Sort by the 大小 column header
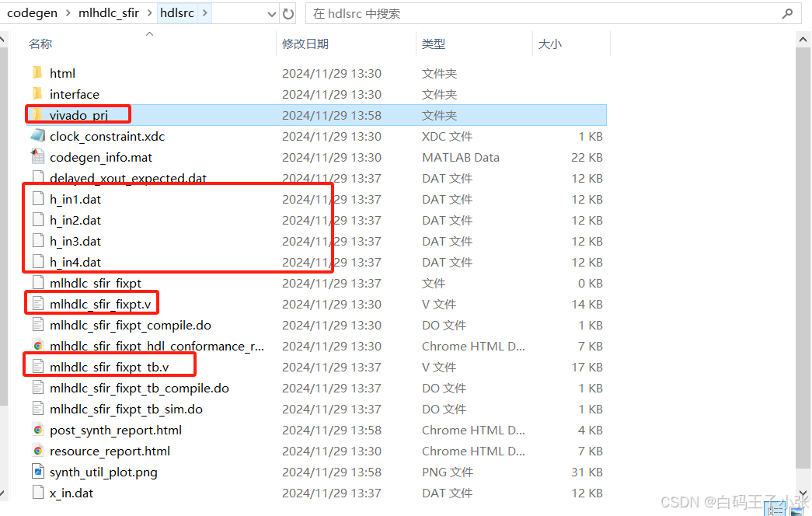This screenshot has height=516, width=812. tap(550, 44)
